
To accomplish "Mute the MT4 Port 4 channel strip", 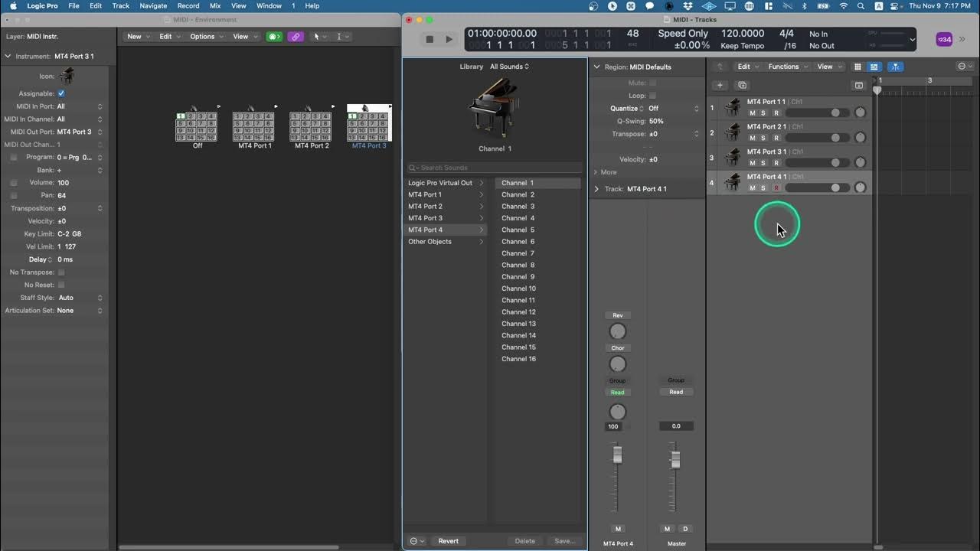I will (618, 529).
